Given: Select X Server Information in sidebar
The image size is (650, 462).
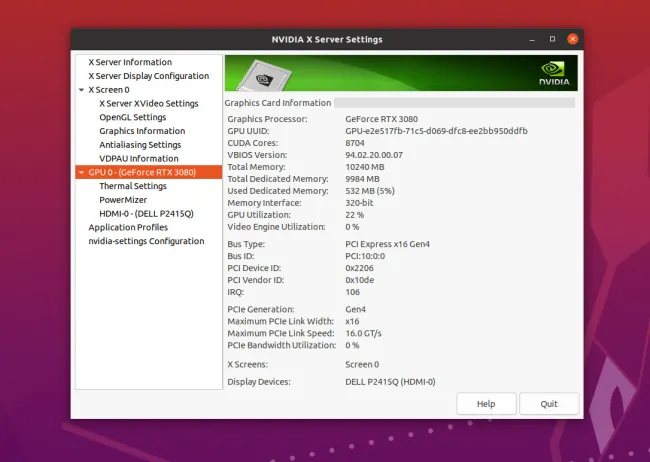Looking at the screenshot, I should (130, 62).
